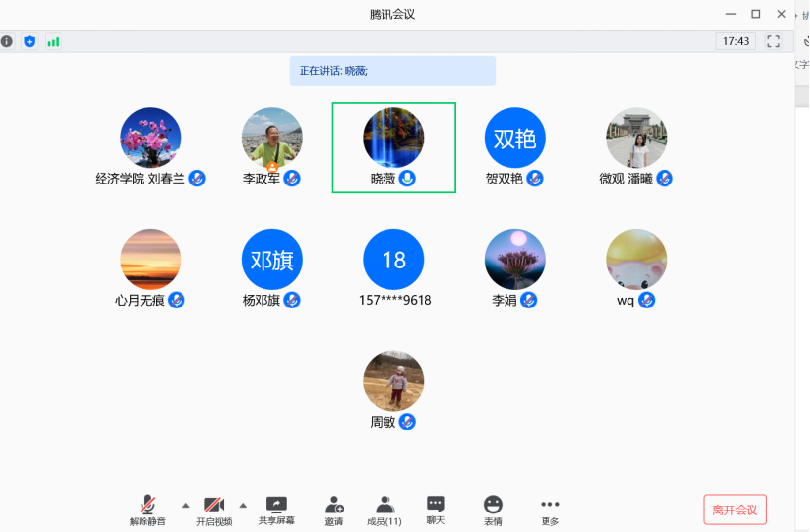Click the 正在讲话 speaker banner
The width and height of the screenshot is (810, 532).
392,71
